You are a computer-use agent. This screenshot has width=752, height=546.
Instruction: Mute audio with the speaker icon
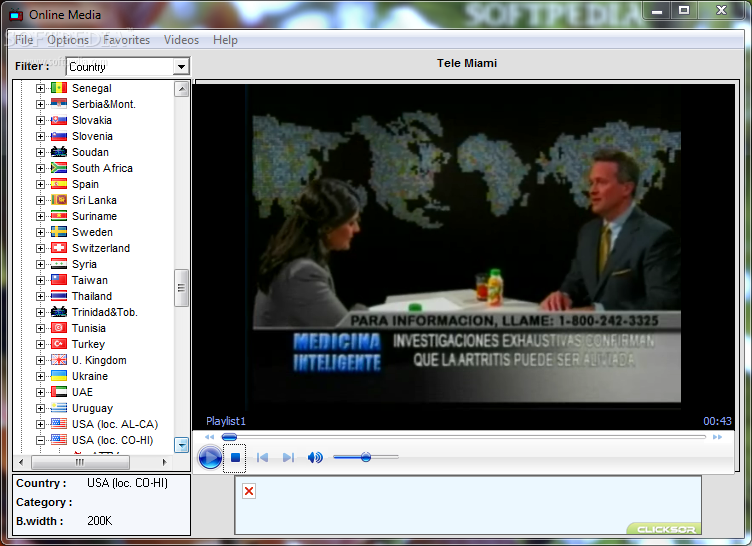tap(315, 458)
